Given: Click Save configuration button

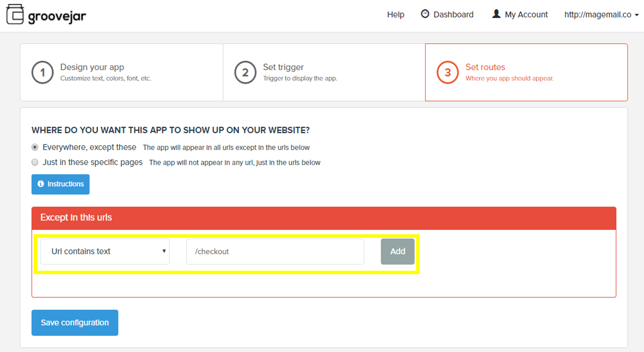Looking at the screenshot, I should 75,323.
